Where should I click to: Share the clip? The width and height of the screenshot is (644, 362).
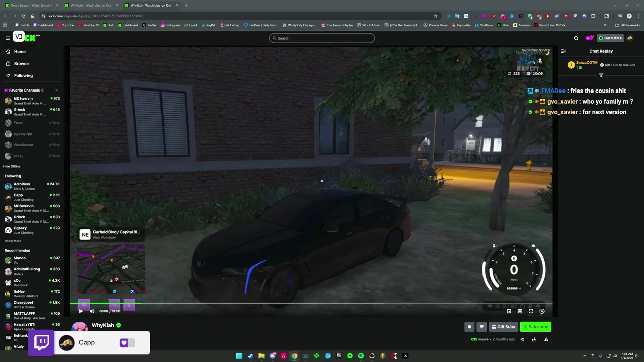[522, 339]
